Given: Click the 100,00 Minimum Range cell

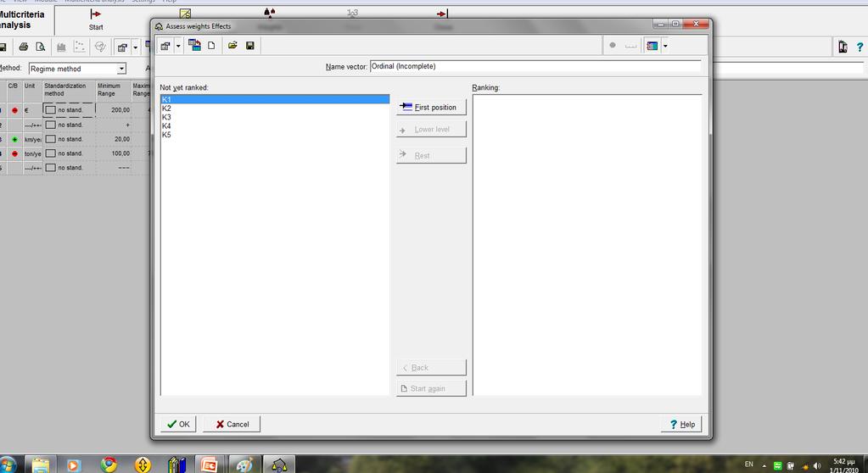Looking at the screenshot, I should pyautogui.click(x=114, y=153).
